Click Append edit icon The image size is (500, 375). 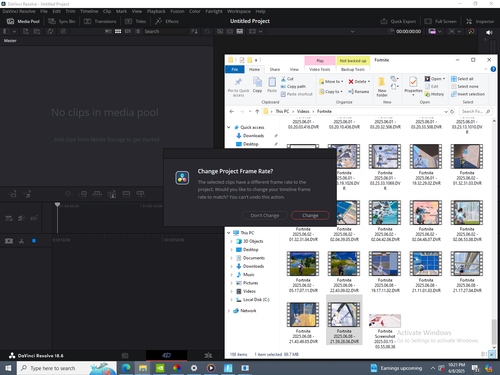(82, 194)
